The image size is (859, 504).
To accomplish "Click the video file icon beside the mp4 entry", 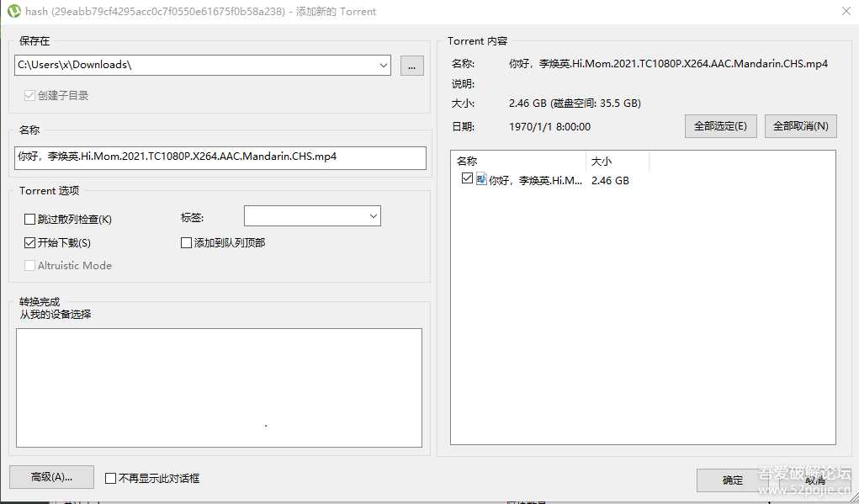I will (x=480, y=179).
